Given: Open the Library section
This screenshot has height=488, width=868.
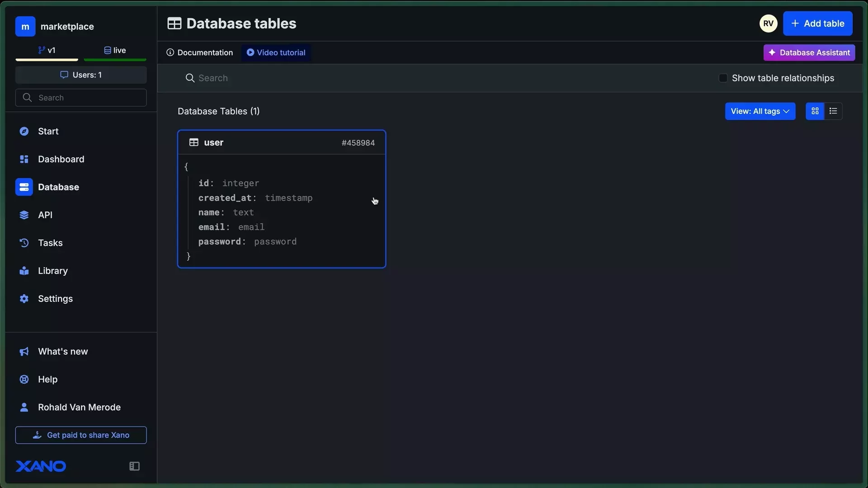Looking at the screenshot, I should [53, 271].
